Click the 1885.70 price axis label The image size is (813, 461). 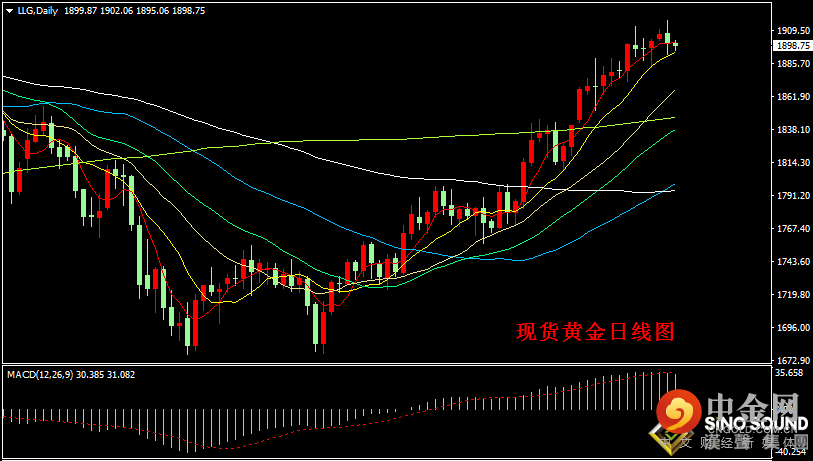pyautogui.click(x=793, y=64)
